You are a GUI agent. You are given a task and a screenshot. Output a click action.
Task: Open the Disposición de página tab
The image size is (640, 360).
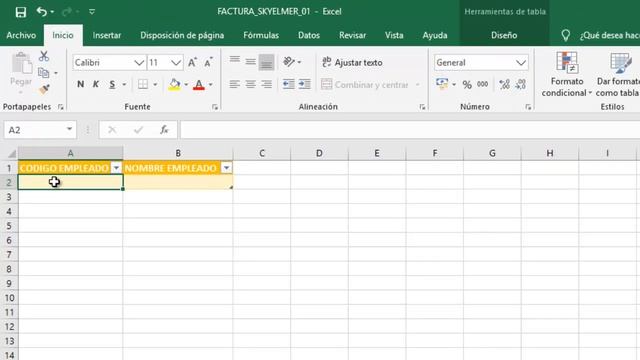(x=182, y=35)
